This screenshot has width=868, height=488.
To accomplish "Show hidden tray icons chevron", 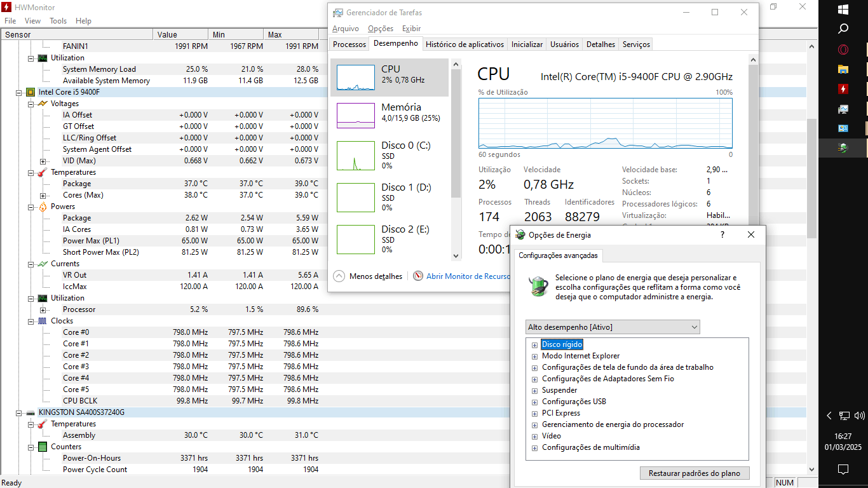I will pos(829,416).
